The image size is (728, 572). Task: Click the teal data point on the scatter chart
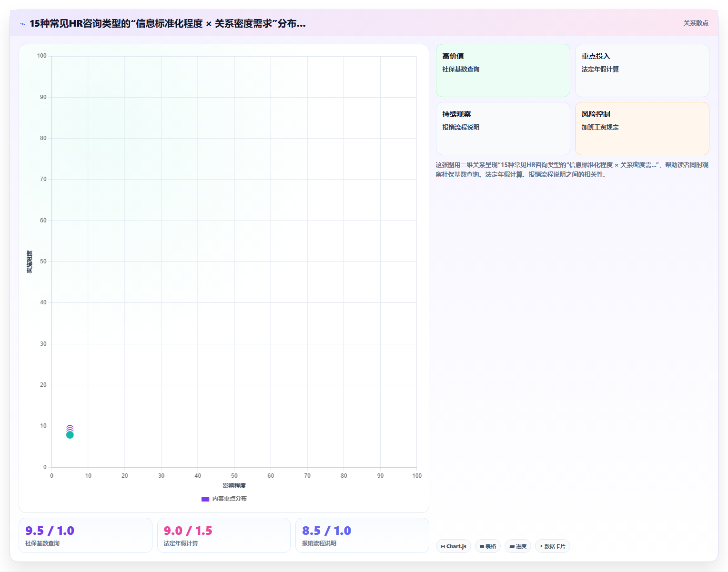pos(70,435)
